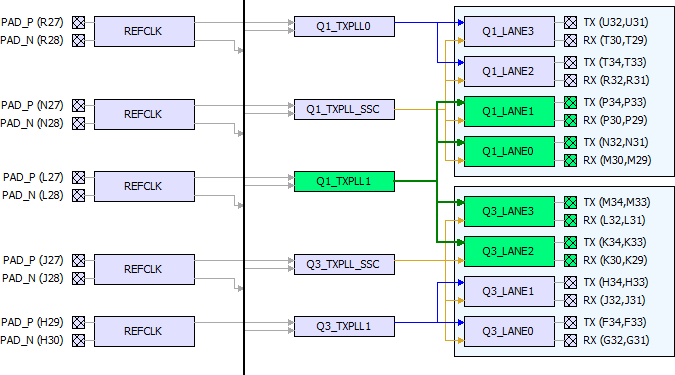Click the RX (K30,K29) label

click(616, 260)
